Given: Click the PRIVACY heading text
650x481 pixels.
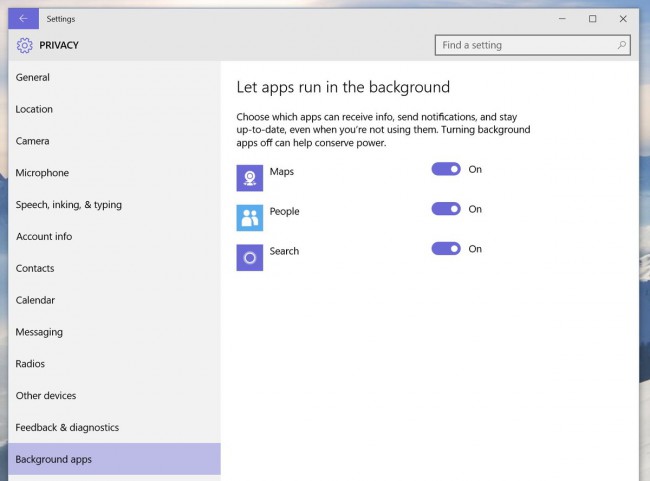Looking at the screenshot, I should pos(59,45).
